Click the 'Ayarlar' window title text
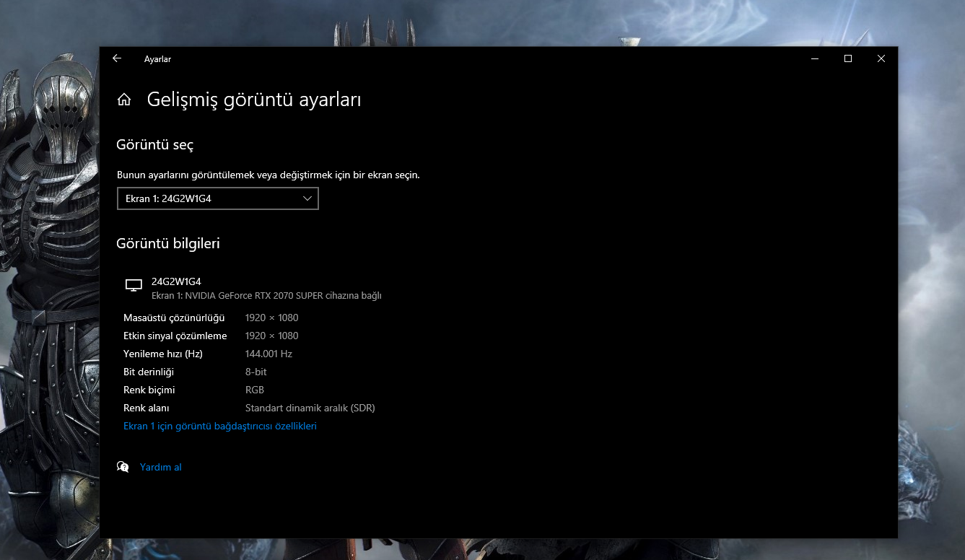This screenshot has width=965, height=560. point(157,59)
